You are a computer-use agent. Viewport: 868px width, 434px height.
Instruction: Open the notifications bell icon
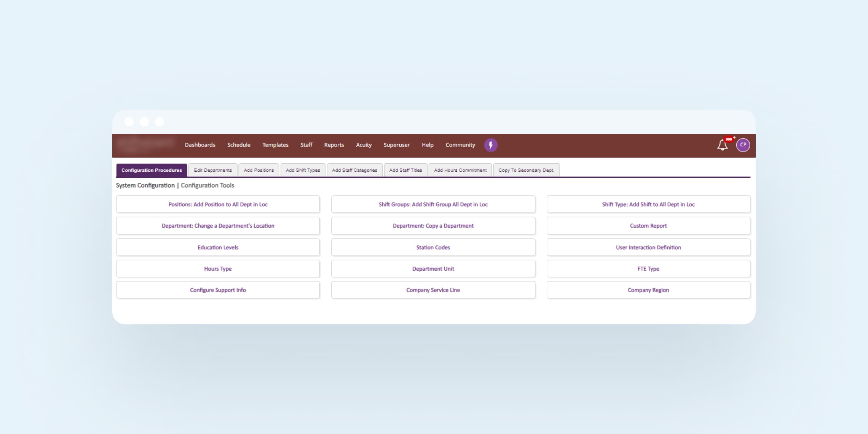pos(722,145)
